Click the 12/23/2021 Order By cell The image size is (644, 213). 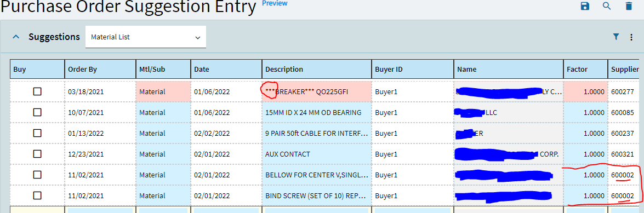coord(100,154)
